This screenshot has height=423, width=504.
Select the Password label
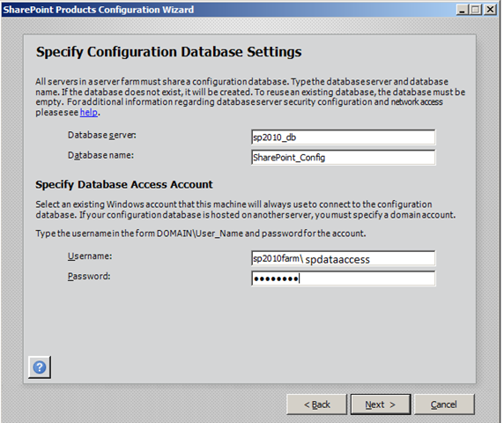89,276
